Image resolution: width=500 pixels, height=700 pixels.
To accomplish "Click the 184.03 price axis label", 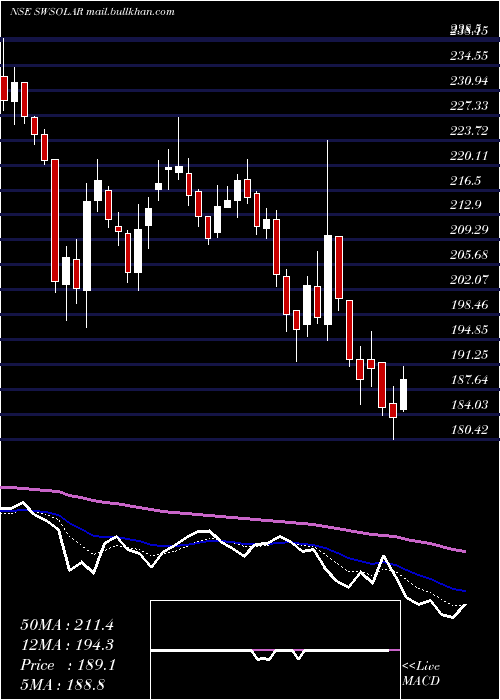I will pos(469,405).
